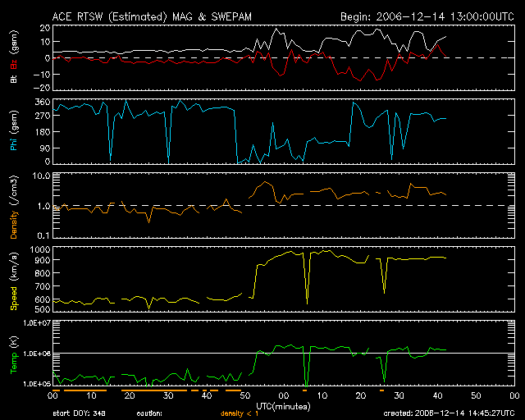Click the orange "density < 1" legend text
Image resolution: width=525 pixels, height=420 pixels.
tap(240, 413)
